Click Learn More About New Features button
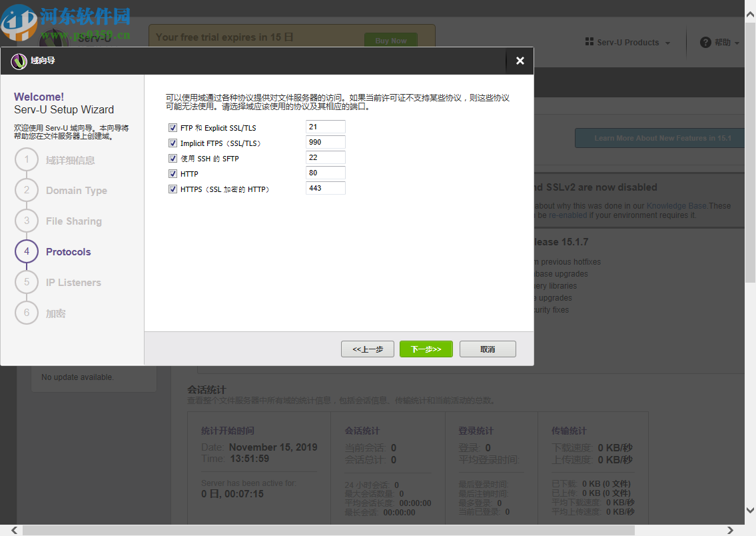This screenshot has width=756, height=536. [660, 138]
